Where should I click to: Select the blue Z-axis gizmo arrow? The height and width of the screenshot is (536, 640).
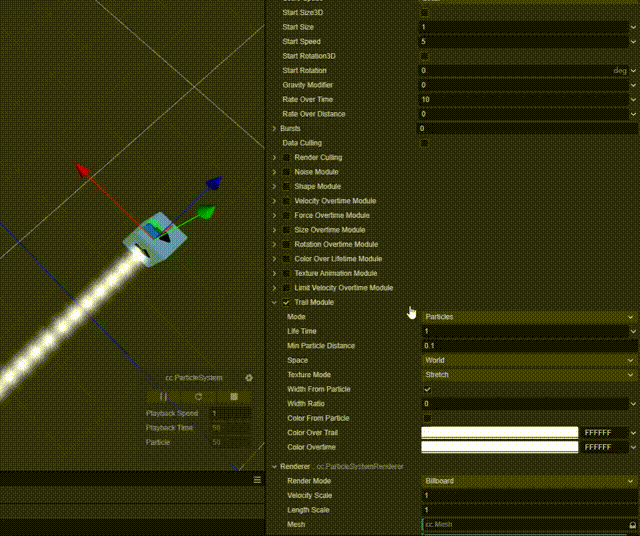click(215, 183)
